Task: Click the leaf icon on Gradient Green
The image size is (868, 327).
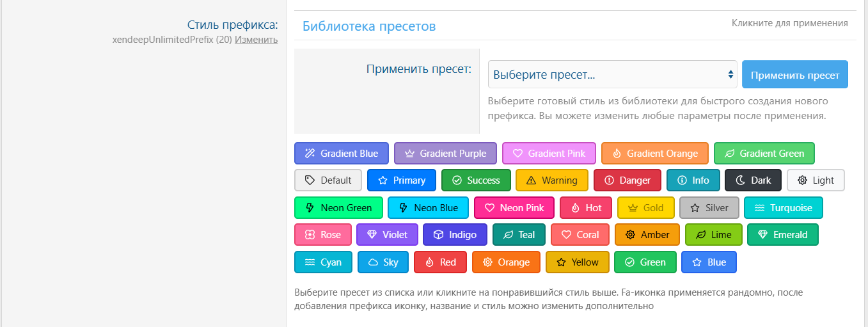Action: point(729,154)
